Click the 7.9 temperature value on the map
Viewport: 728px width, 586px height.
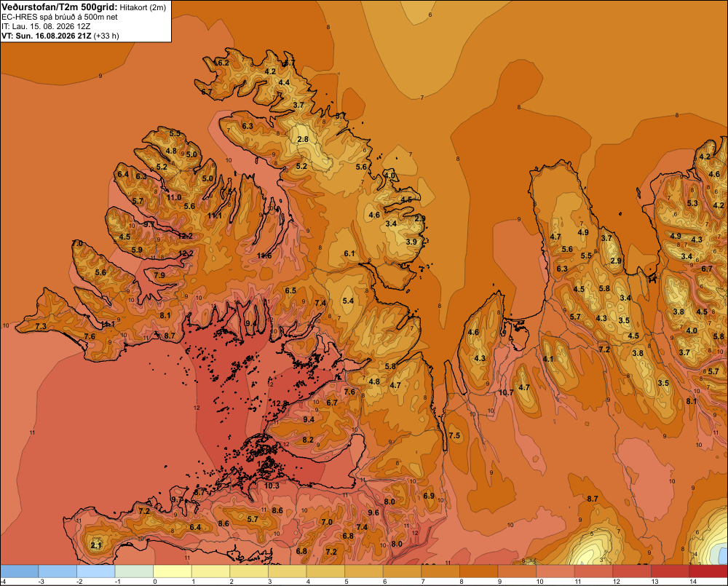(159, 275)
